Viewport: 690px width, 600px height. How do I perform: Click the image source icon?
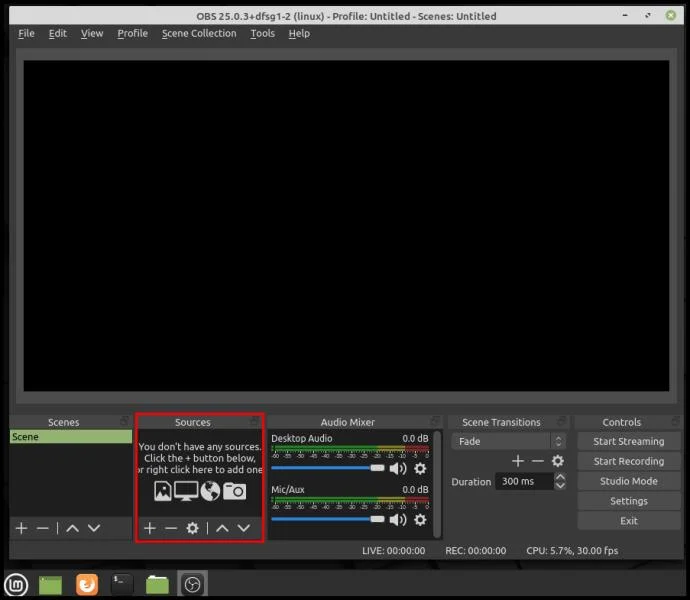coord(163,491)
